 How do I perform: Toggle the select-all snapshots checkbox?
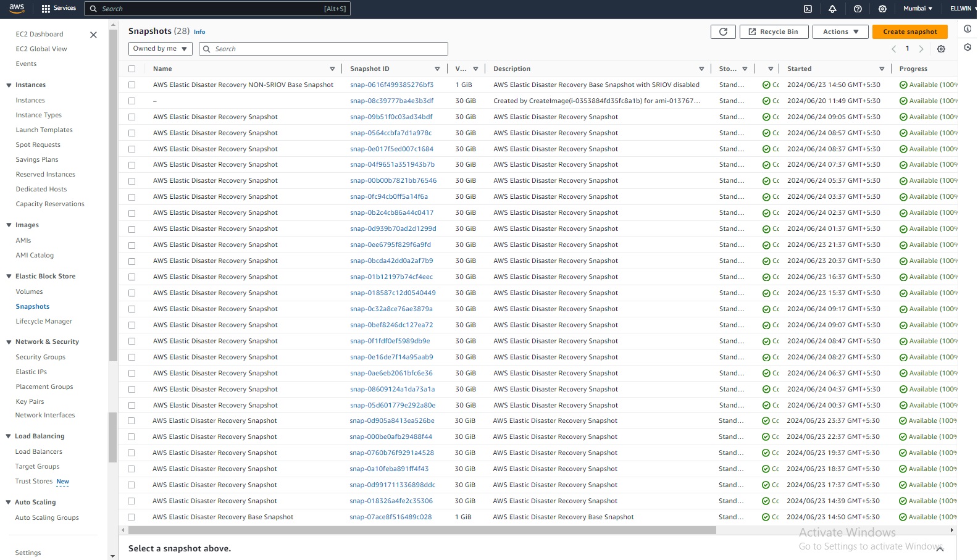tap(132, 69)
